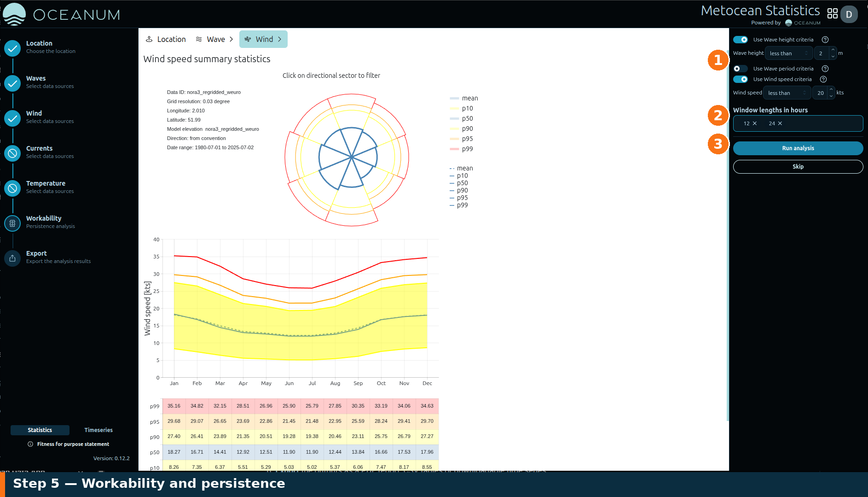
Task: Click the Oceanum wave logo icon
Action: pyautogui.click(x=14, y=14)
